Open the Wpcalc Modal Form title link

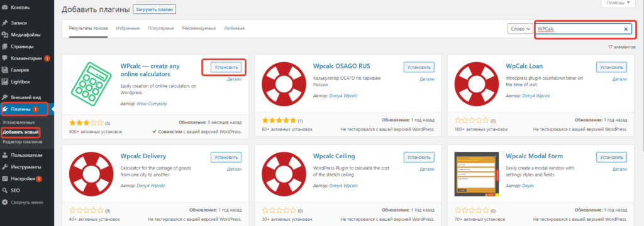534,156
